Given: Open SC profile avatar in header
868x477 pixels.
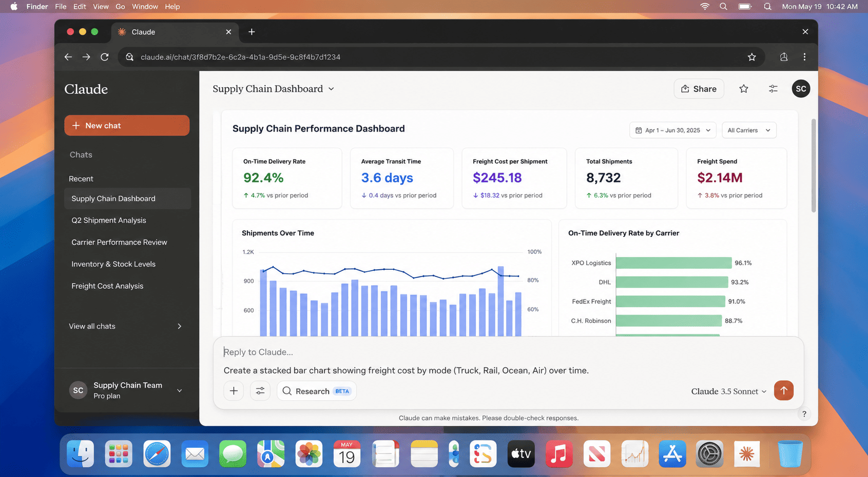Looking at the screenshot, I should pyautogui.click(x=801, y=89).
